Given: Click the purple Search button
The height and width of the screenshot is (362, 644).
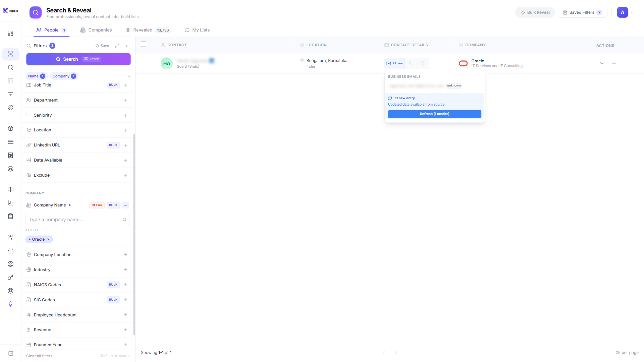Looking at the screenshot, I should 78,59.
